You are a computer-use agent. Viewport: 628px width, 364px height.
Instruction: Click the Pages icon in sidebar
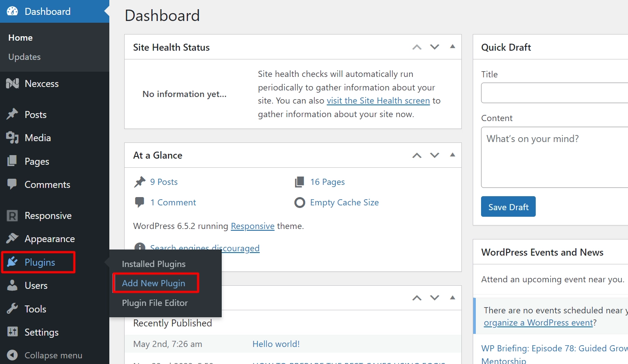click(x=12, y=161)
